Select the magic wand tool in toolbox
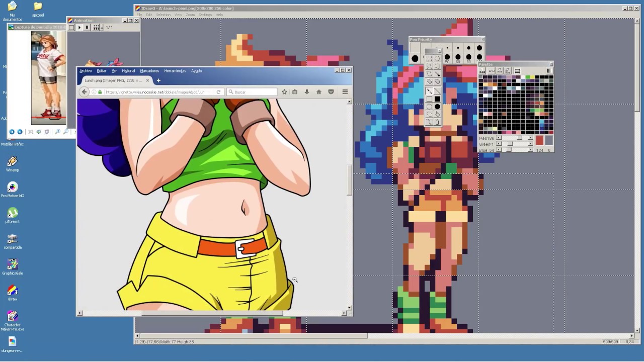644x362 pixels. point(437,74)
